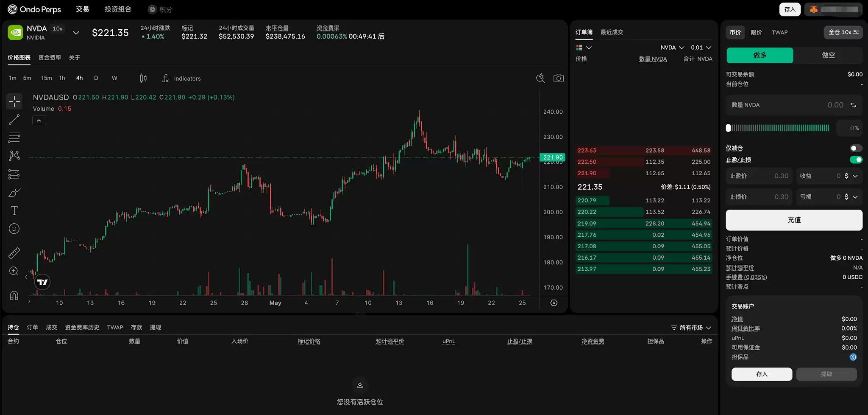Open the order book NVDA unit dropdown
This screenshot has height=415, width=868.
pos(672,48)
